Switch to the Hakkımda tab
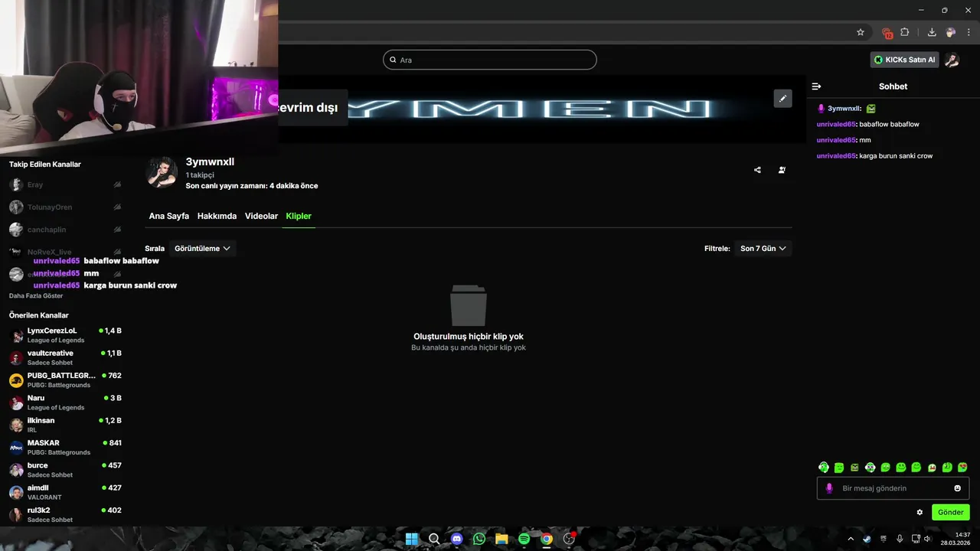This screenshot has width=980, height=551. [217, 216]
